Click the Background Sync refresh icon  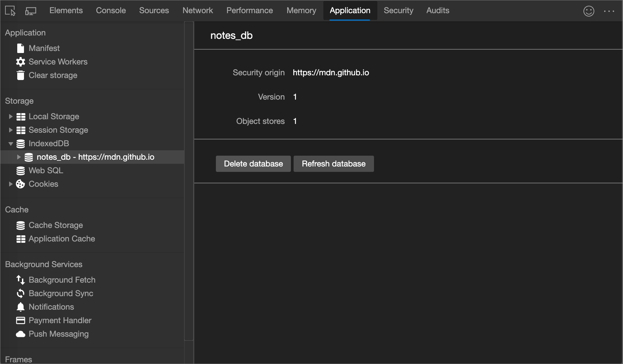click(21, 293)
